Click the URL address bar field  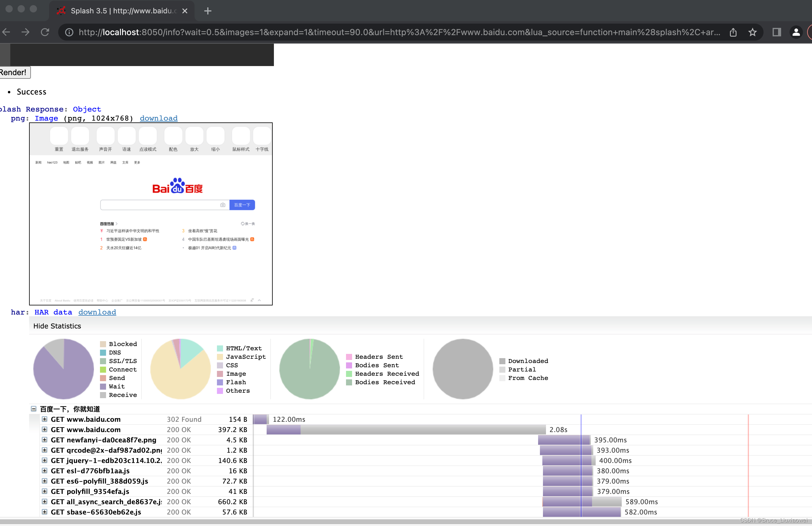click(399, 32)
